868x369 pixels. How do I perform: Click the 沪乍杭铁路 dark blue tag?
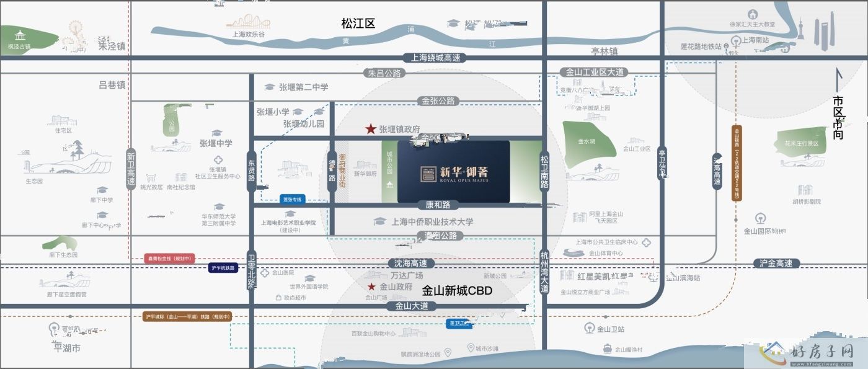[223, 268]
